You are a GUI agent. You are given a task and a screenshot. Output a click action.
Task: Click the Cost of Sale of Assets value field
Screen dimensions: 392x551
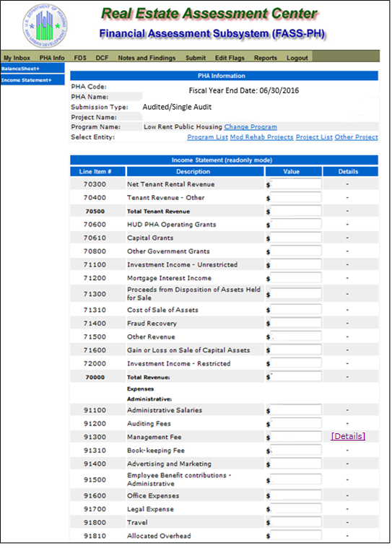296,310
